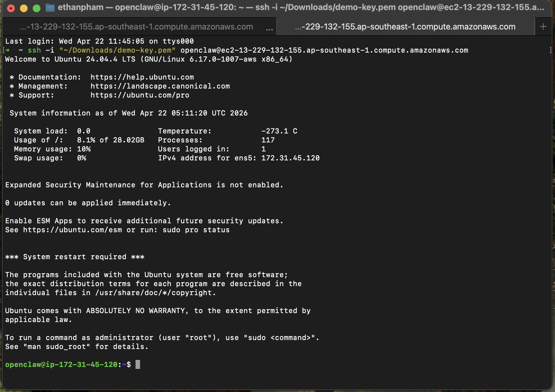This screenshot has width=555, height=392.
Task: Click the sudo pro status command text
Action: (196, 230)
